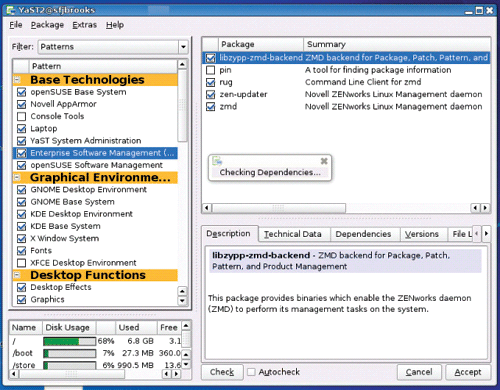The height and width of the screenshot is (390, 500).
Task: Open the Extras menu
Action: [84, 25]
